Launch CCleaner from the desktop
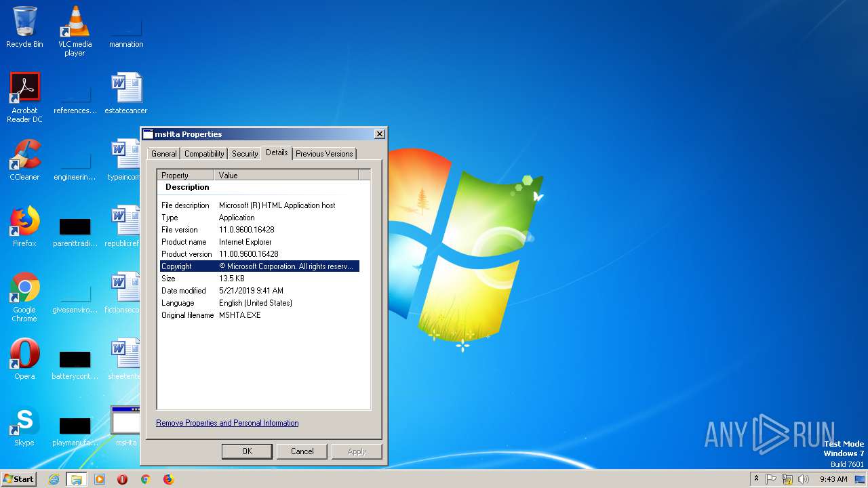This screenshot has height=488, width=868. click(24, 160)
